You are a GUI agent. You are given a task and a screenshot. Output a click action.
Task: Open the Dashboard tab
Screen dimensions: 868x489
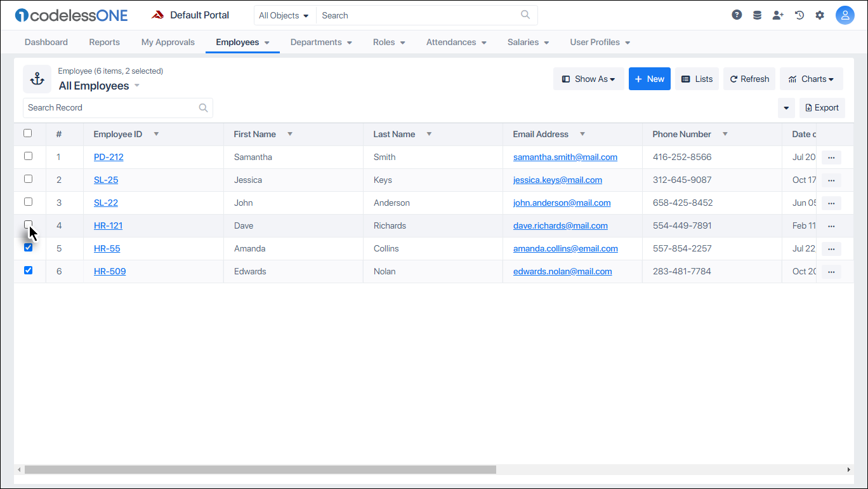46,42
